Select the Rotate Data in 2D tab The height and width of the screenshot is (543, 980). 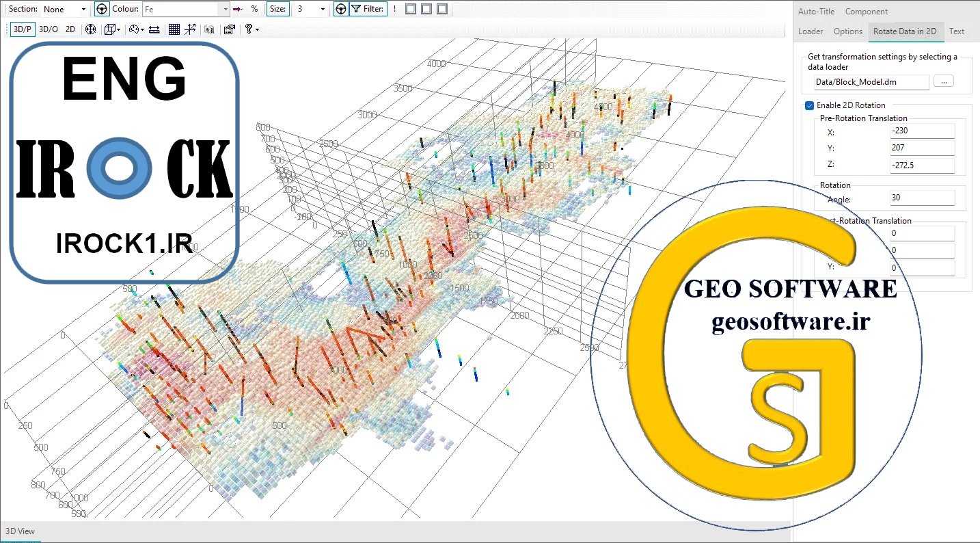pyautogui.click(x=906, y=31)
